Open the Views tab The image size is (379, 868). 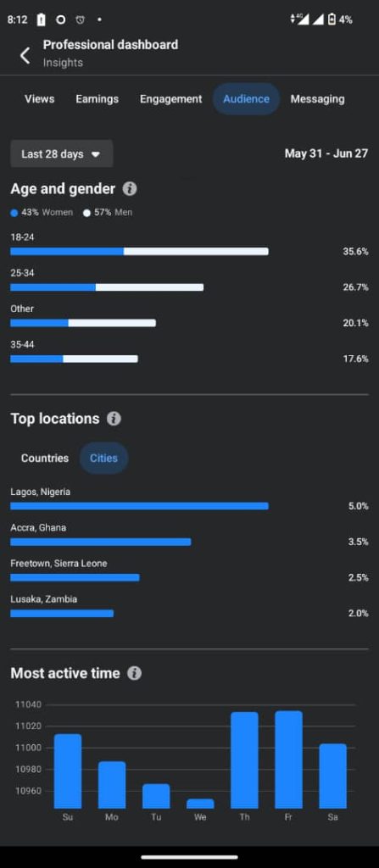(39, 99)
